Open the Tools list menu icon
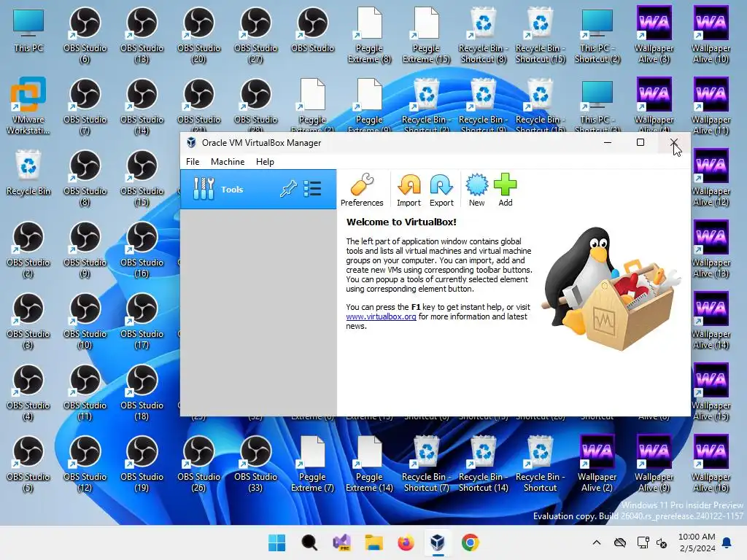The image size is (747, 560). point(312,189)
